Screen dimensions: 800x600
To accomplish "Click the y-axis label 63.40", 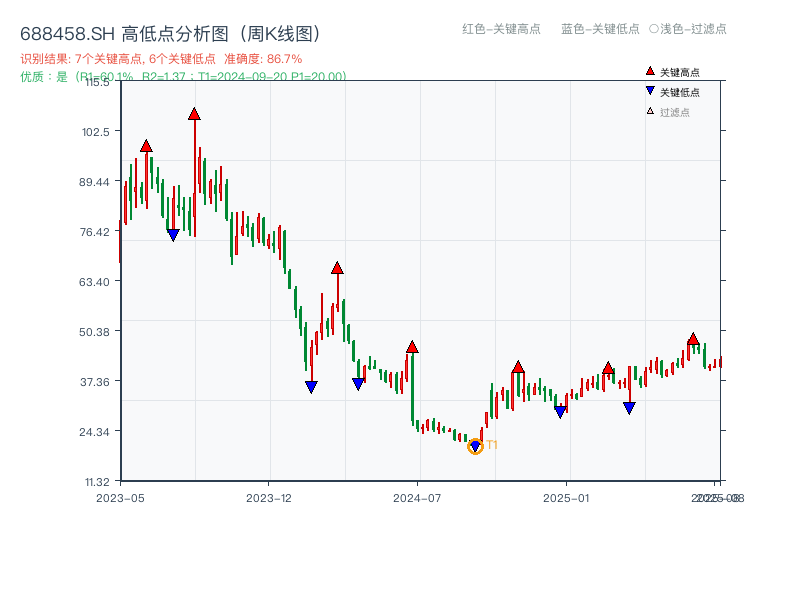I will coord(94,282).
